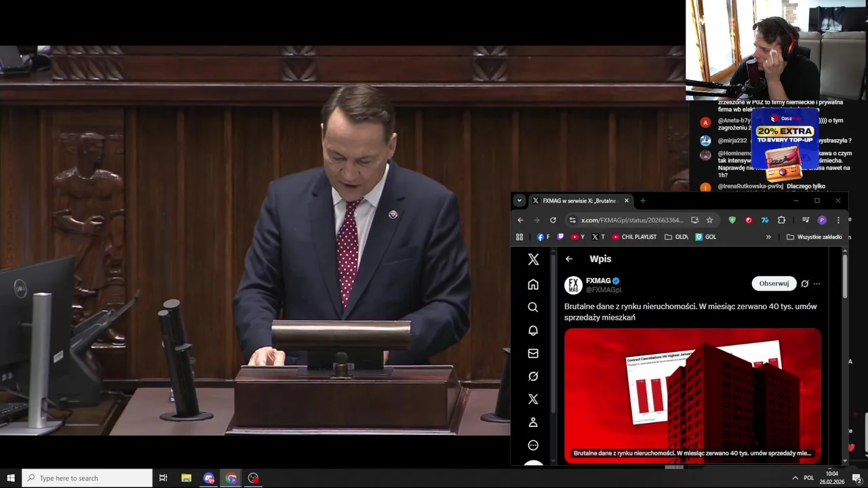The image size is (868, 488).
Task: Open Explore search in X sidebar
Action: (533, 307)
